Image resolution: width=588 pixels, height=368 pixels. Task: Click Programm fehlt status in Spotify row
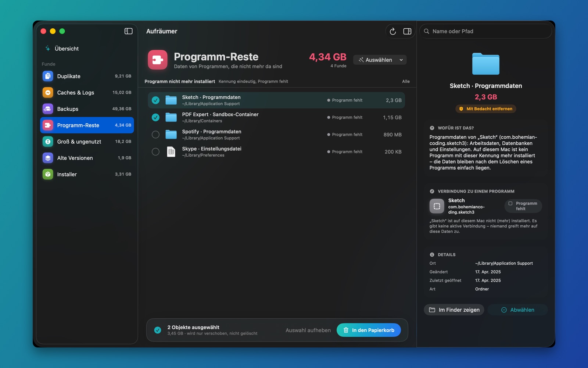[345, 135]
